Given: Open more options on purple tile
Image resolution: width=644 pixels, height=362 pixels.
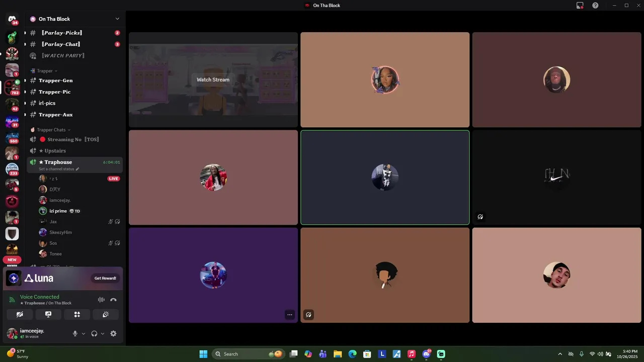Looking at the screenshot, I should coord(290,315).
